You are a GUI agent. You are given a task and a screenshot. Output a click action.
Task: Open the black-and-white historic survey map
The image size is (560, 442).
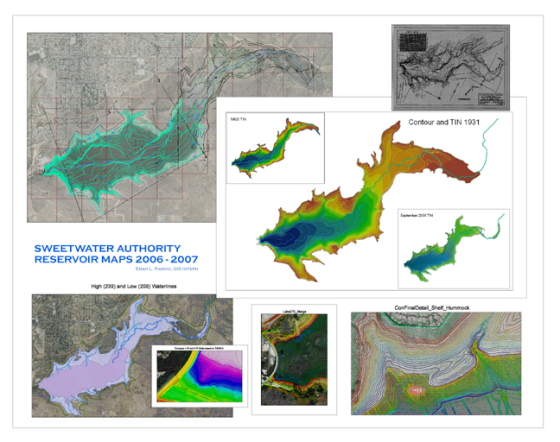(x=451, y=67)
